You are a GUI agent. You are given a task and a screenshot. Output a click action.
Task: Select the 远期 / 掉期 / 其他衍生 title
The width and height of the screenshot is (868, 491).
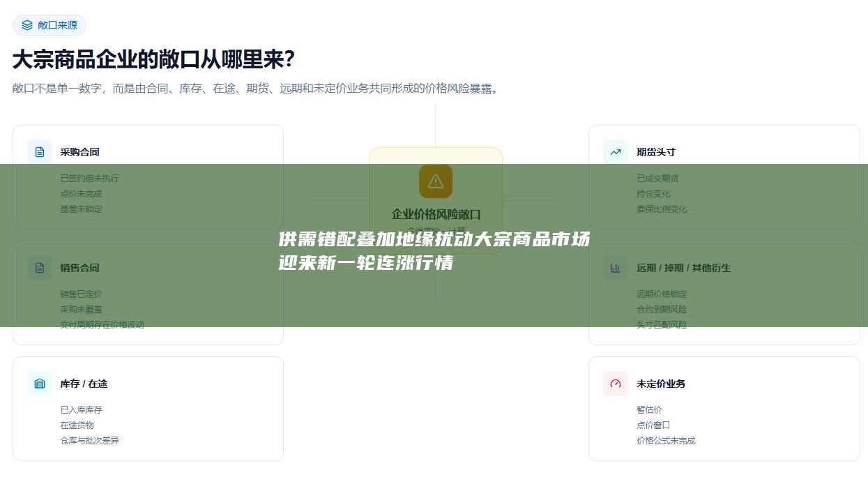[x=684, y=268]
